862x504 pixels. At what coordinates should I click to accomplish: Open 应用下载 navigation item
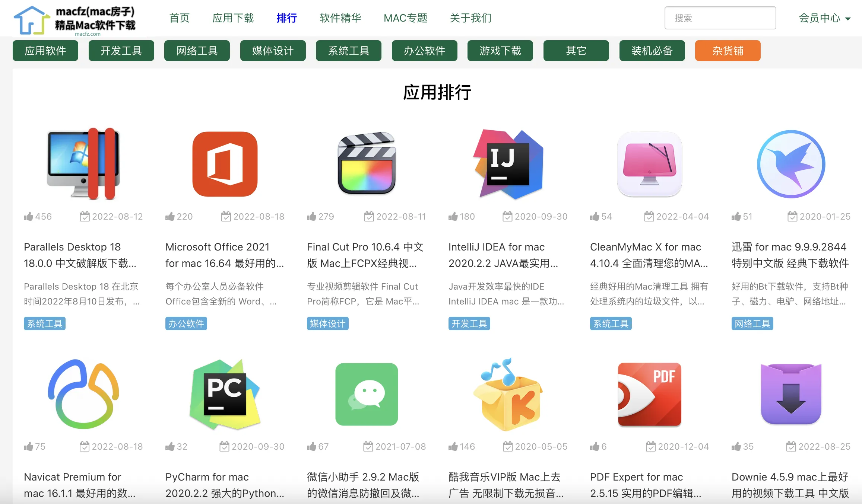click(x=233, y=18)
